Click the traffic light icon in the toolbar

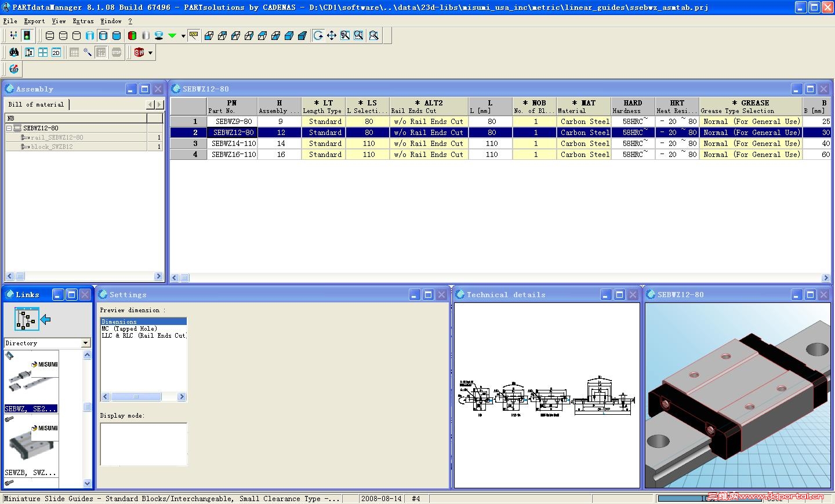27,35
